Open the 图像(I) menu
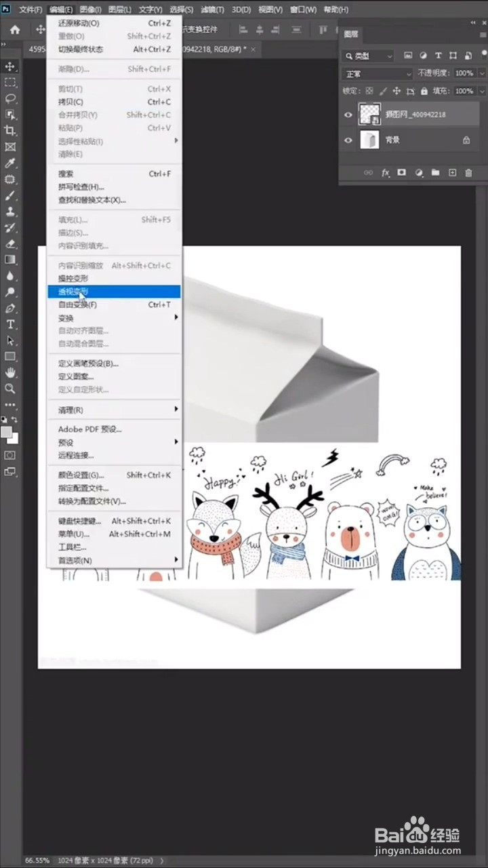 click(90, 10)
